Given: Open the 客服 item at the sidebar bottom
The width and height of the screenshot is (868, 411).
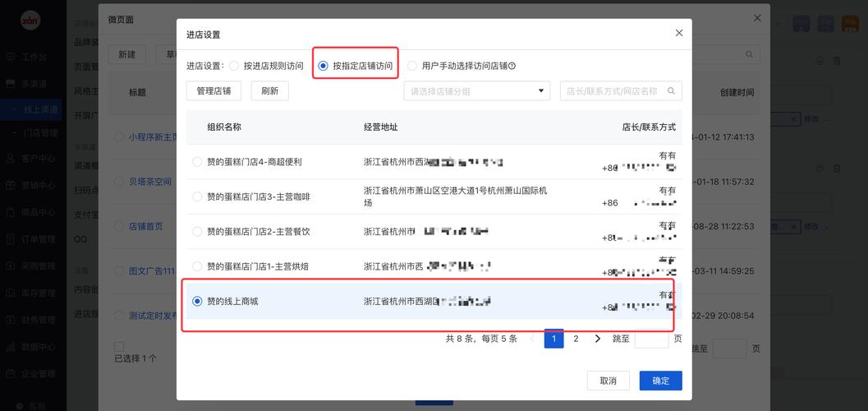Looking at the screenshot, I should pos(38,406).
